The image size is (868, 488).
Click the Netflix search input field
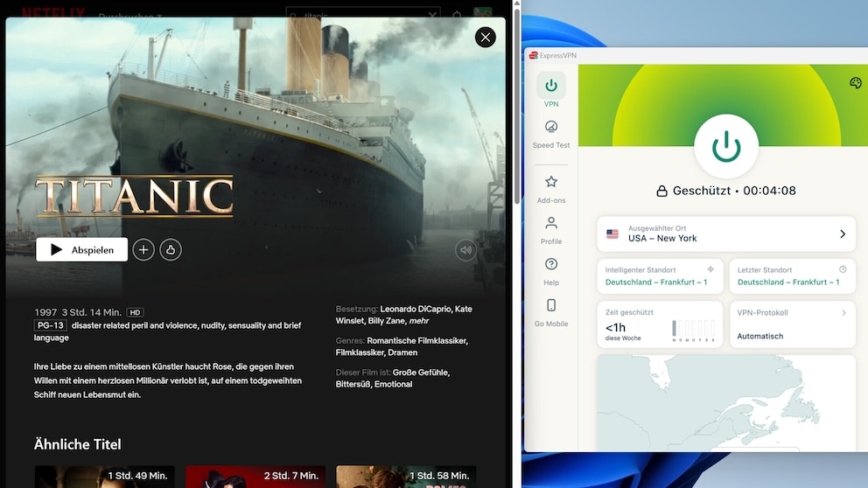coord(362,14)
